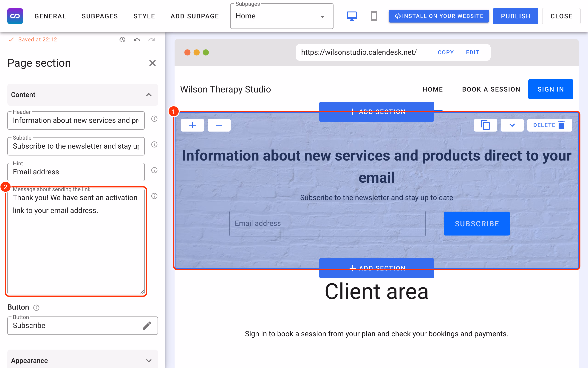Screen dimensions: 588x368
Task: Click Add Section above the newsletter block
Action: 377,112
